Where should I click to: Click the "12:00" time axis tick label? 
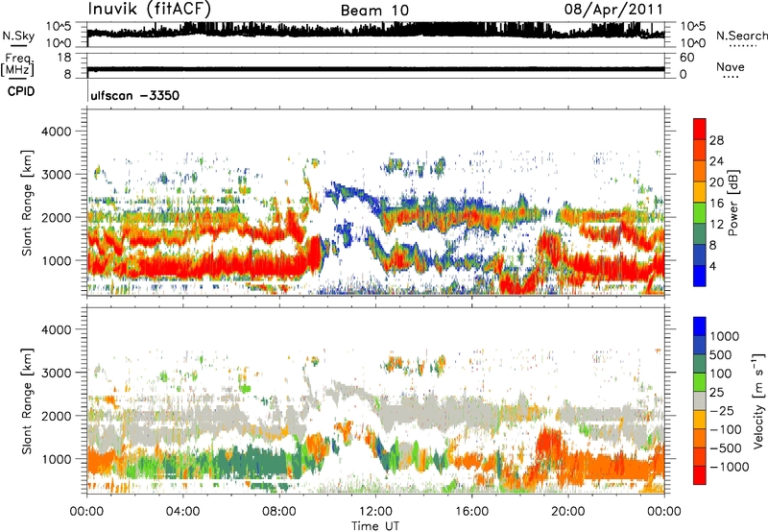[375, 512]
